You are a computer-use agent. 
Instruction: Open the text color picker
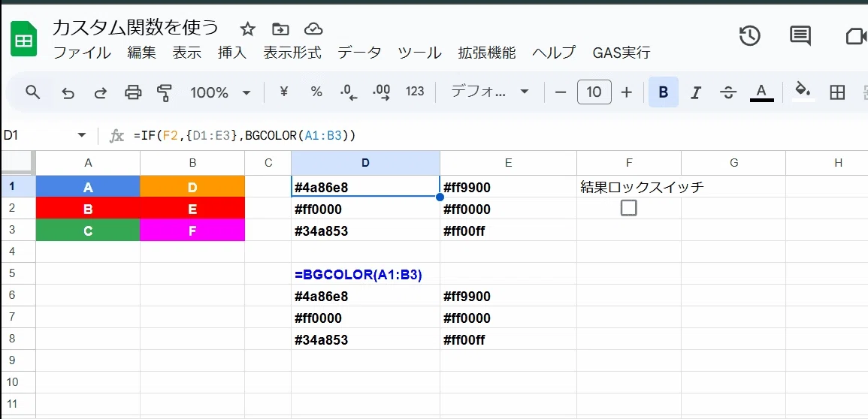pos(762,92)
